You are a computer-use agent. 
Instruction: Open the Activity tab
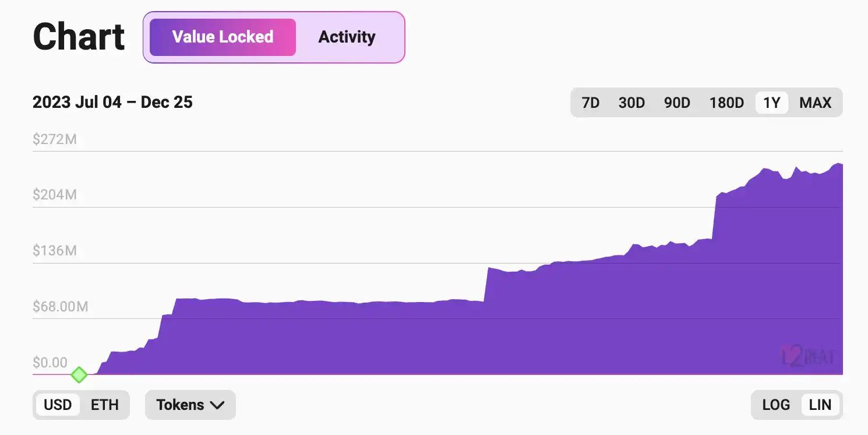pos(347,37)
